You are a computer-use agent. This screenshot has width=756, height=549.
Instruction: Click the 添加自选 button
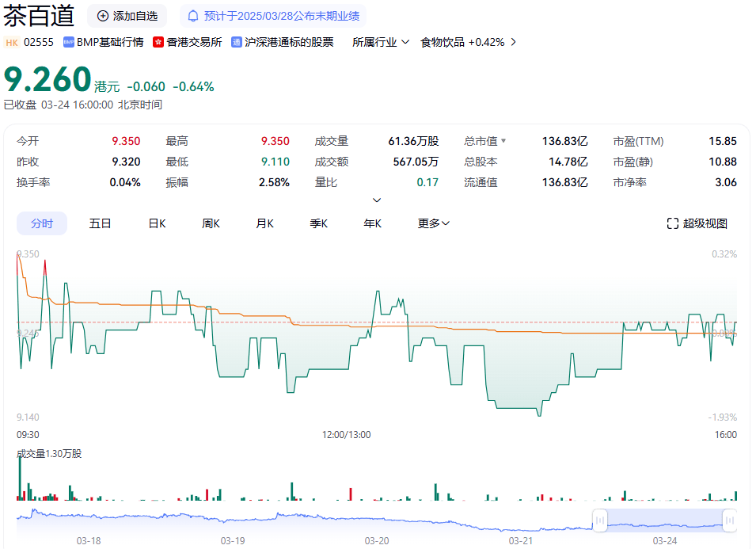coord(127,16)
